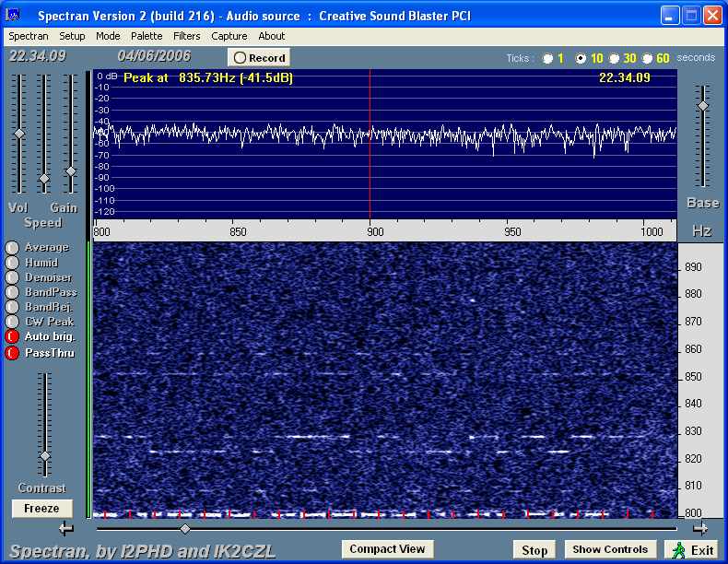
Task: Open the Spectran menu
Action: point(29,36)
